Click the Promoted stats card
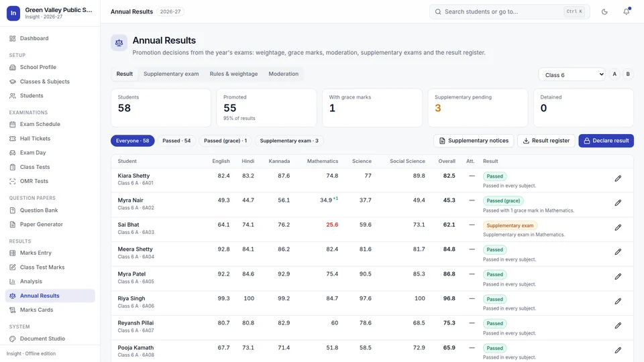Screen dimensions: 644x362 point(266,108)
